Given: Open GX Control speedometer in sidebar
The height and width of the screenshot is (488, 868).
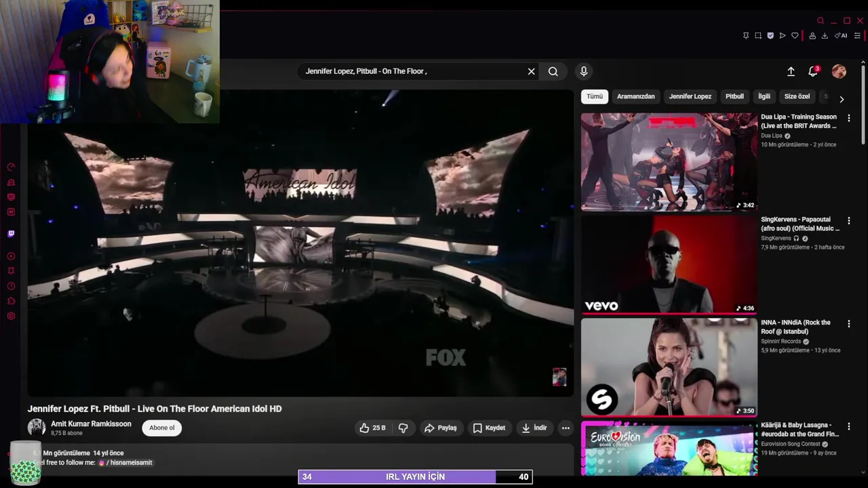Looking at the screenshot, I should [11, 167].
